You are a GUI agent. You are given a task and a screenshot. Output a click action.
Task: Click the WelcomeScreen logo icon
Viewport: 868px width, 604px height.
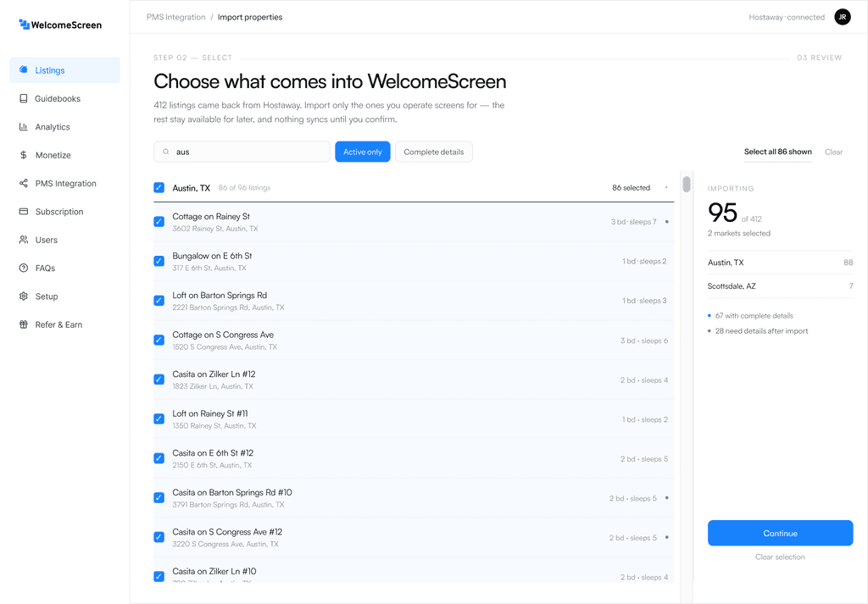click(x=24, y=25)
